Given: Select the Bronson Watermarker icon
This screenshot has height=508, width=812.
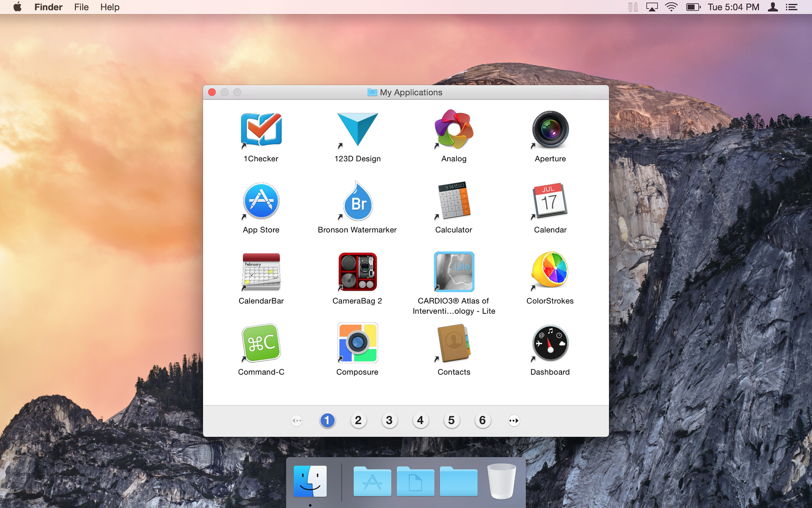Looking at the screenshot, I should pyautogui.click(x=357, y=200).
